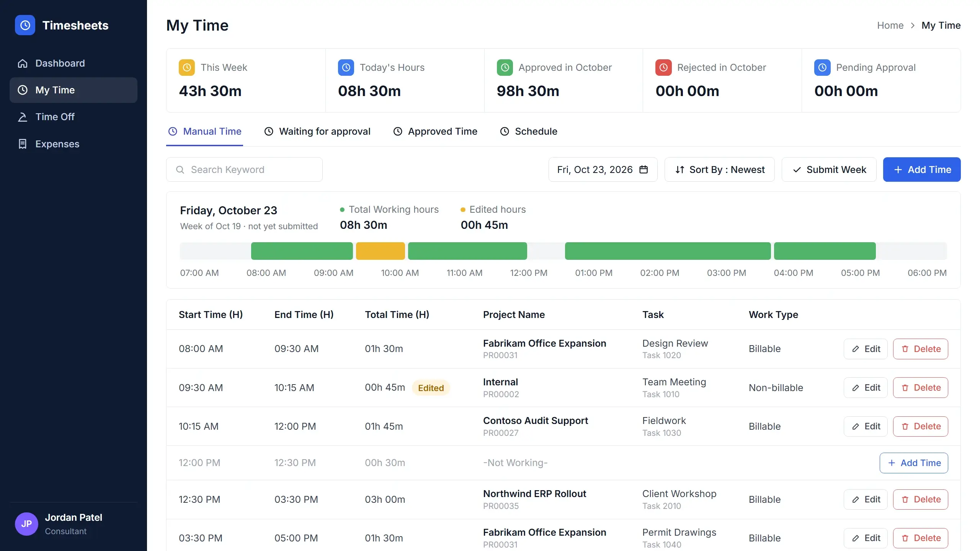Click the Total Time (H) column header
Viewport: 980px width, 551px height.
(x=397, y=315)
